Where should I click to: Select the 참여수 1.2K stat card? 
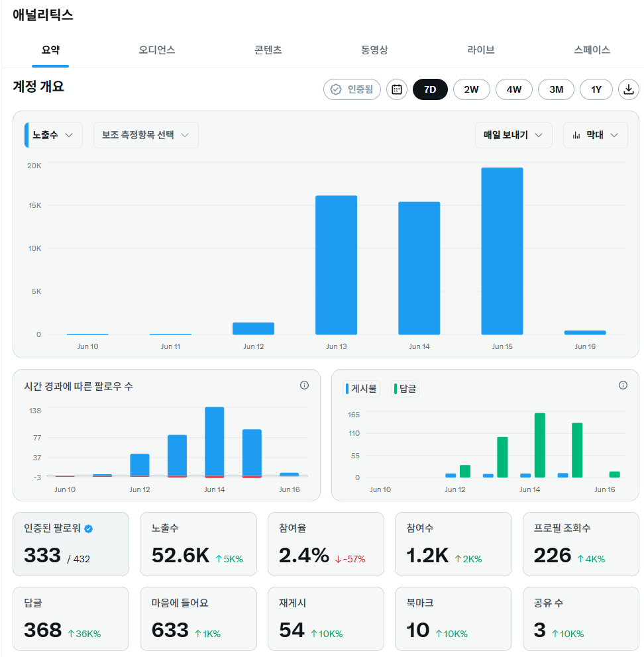(453, 544)
